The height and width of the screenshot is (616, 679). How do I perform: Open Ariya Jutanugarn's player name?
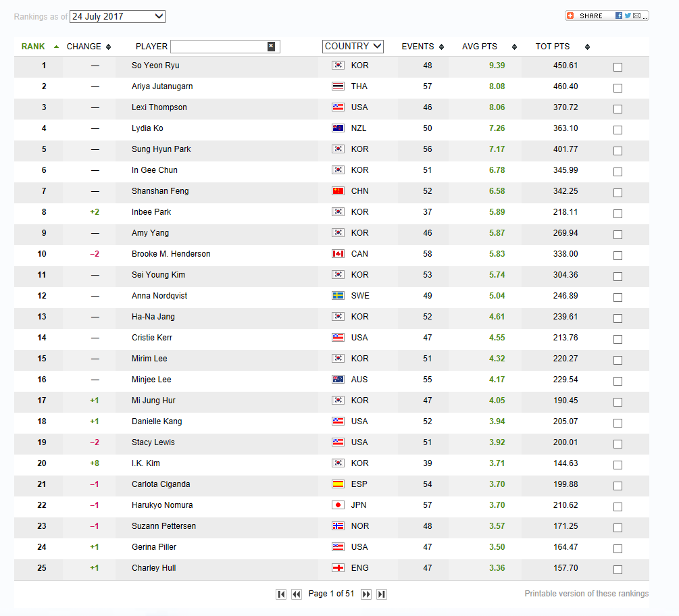pos(162,86)
